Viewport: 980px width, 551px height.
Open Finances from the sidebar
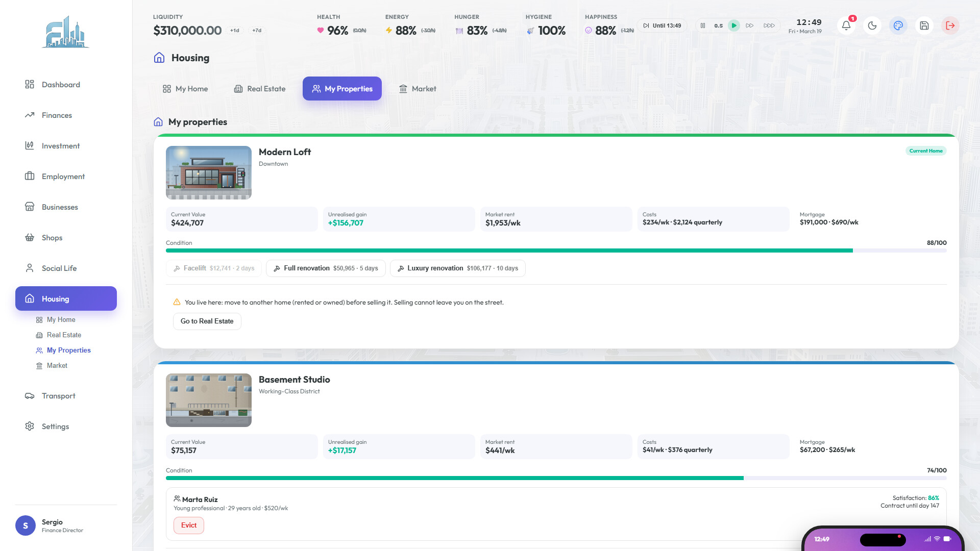coord(66,115)
